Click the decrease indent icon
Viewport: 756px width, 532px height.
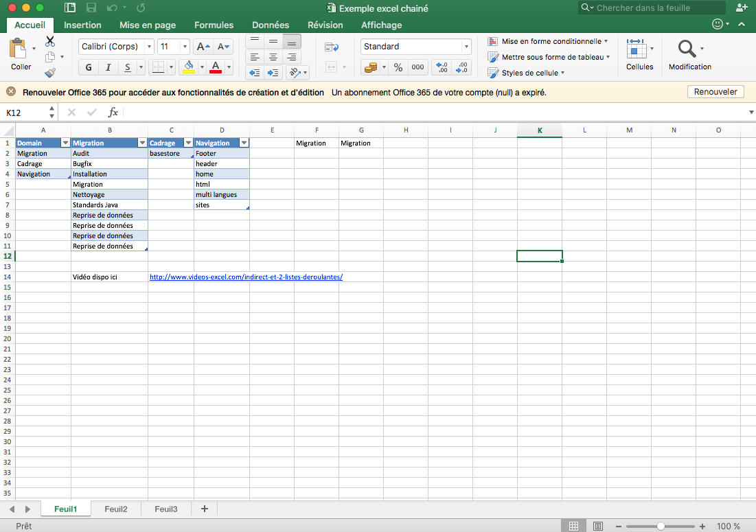click(x=255, y=73)
